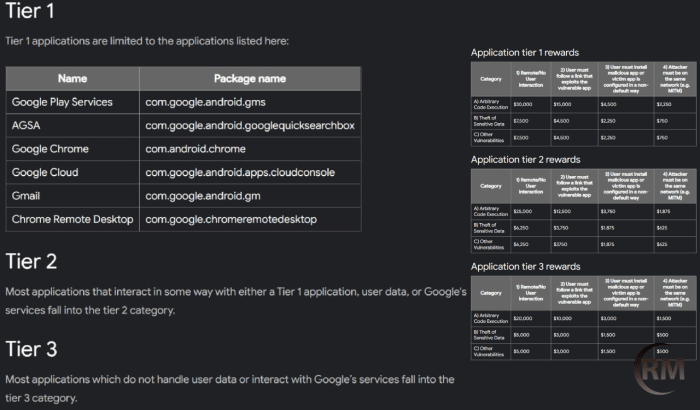
Task: Select the "AGSA" name cell
Action: click(72, 126)
